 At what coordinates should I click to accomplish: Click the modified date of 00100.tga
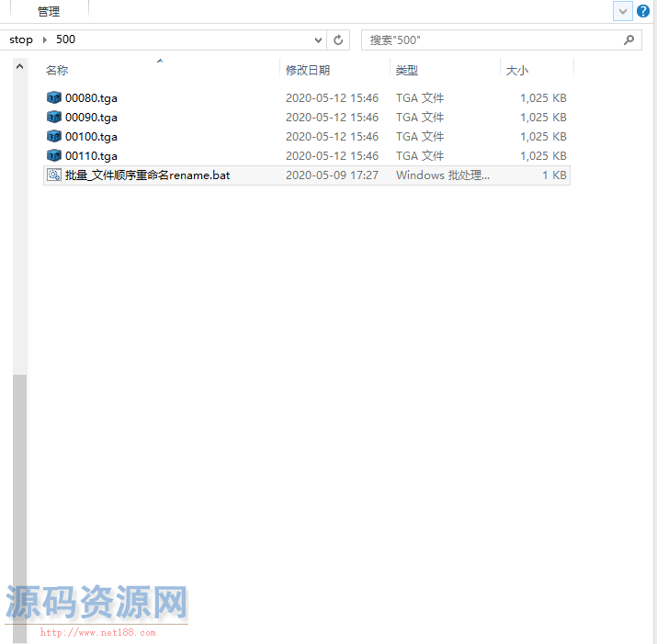[x=332, y=137]
